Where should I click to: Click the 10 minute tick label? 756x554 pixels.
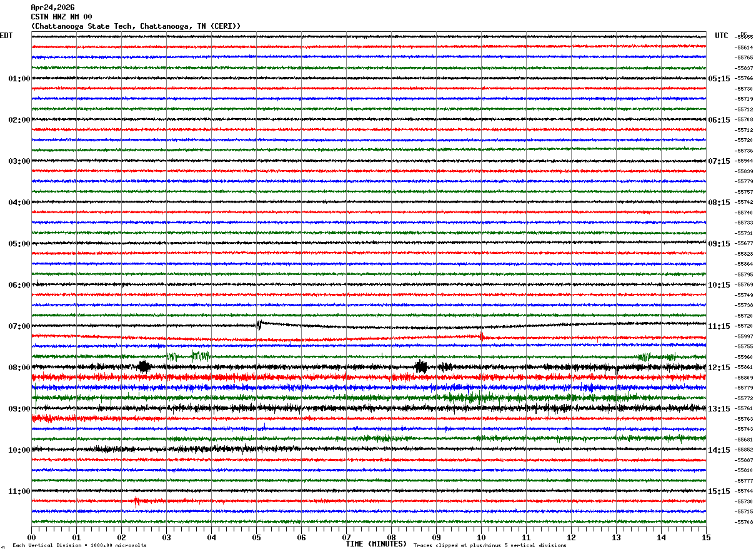481,537
